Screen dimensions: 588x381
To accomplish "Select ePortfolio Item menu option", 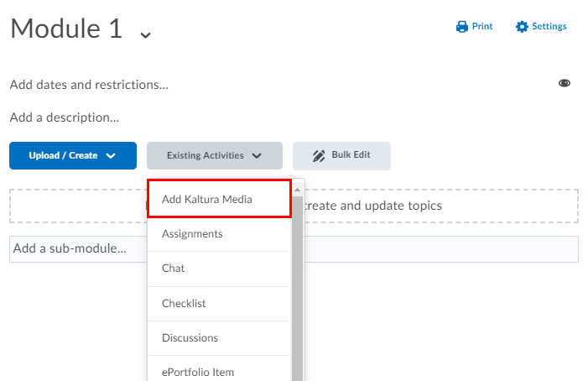I will (x=198, y=372).
